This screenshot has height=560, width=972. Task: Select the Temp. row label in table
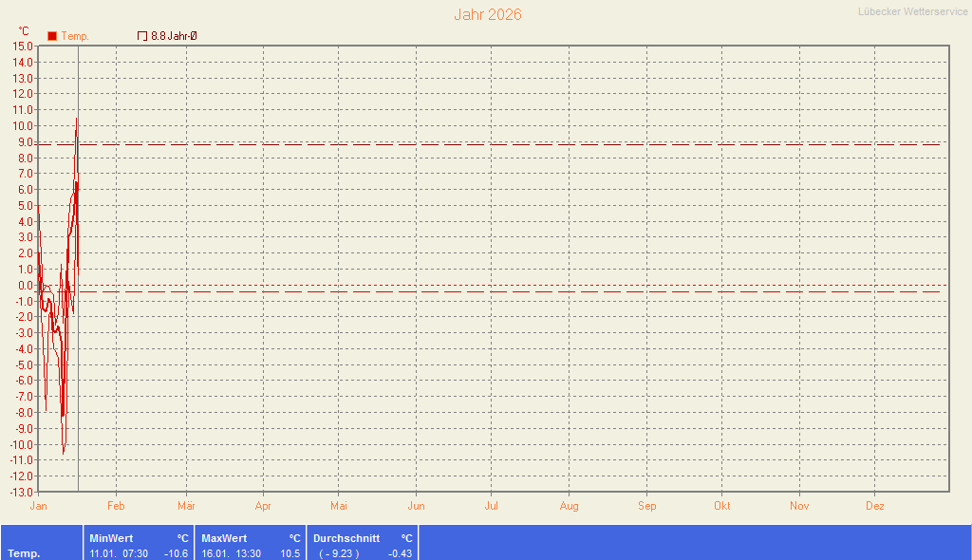(x=24, y=553)
